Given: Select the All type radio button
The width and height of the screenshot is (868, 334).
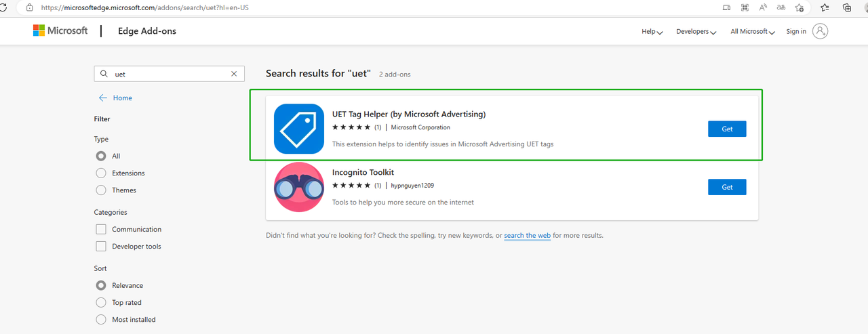Looking at the screenshot, I should [x=101, y=156].
